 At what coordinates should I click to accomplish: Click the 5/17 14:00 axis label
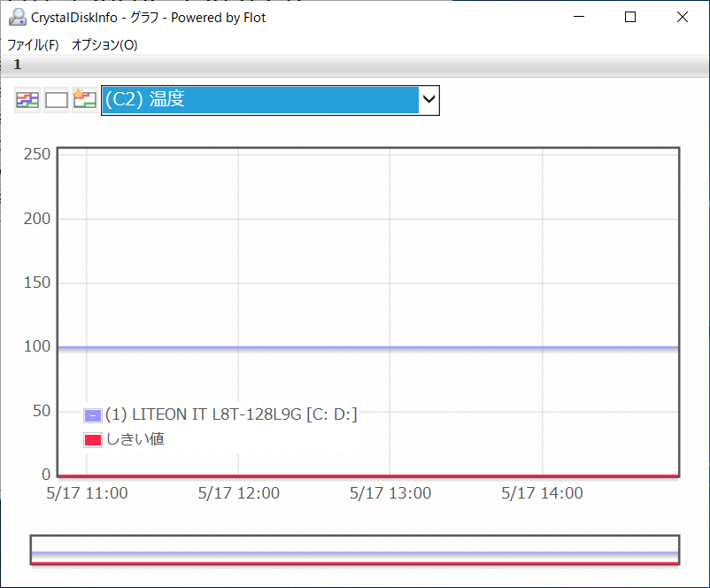click(x=542, y=493)
